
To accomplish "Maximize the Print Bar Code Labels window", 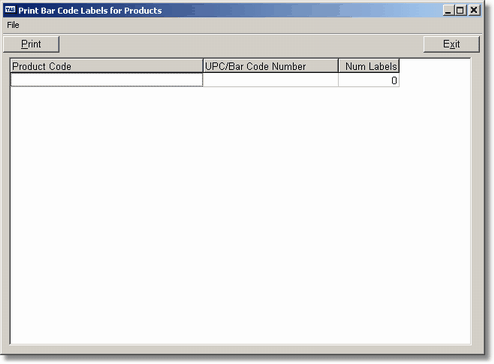I will point(460,10).
